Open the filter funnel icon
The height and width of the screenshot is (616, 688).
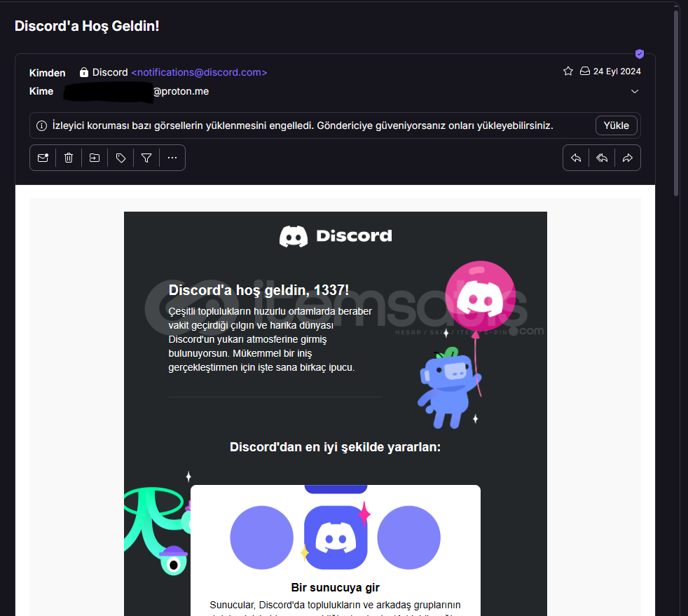tap(146, 158)
